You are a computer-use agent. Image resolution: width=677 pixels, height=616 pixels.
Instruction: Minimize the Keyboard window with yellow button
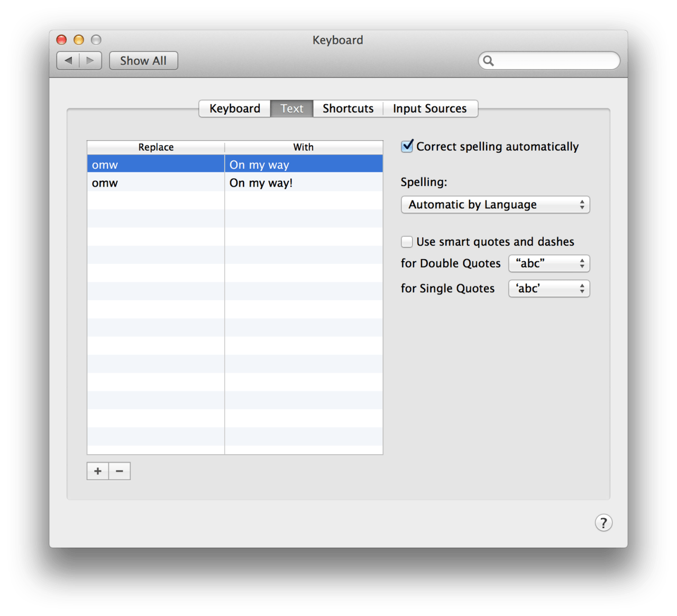[79, 40]
